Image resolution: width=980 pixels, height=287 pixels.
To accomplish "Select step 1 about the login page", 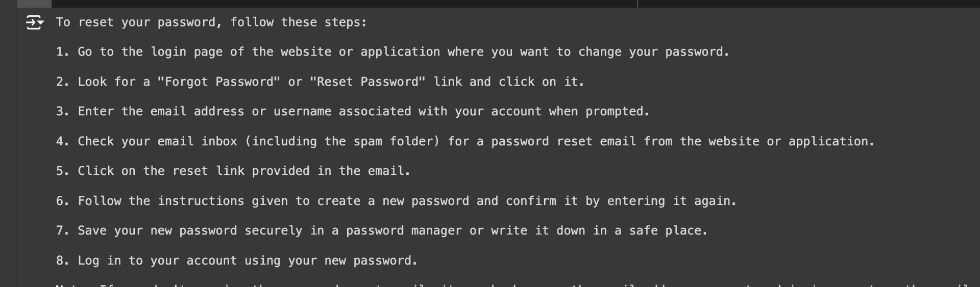I will 393,52.
